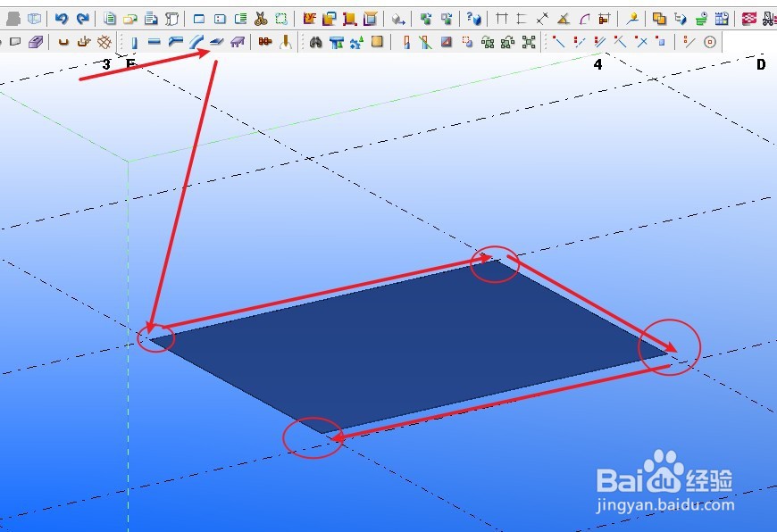Click the measure arc icon

point(584,19)
